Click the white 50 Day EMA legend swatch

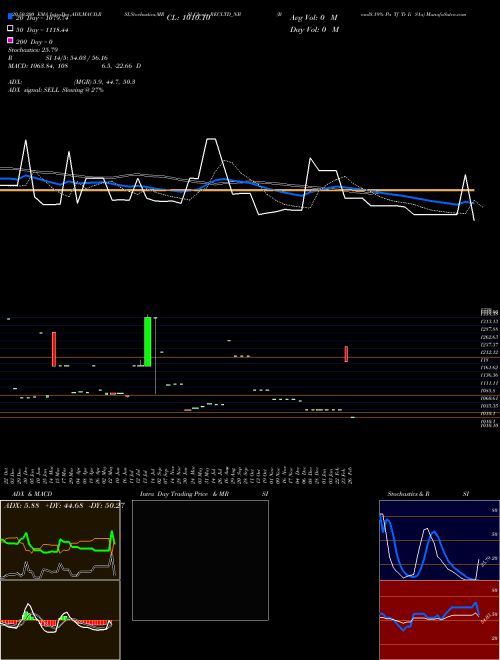[x=11, y=29]
